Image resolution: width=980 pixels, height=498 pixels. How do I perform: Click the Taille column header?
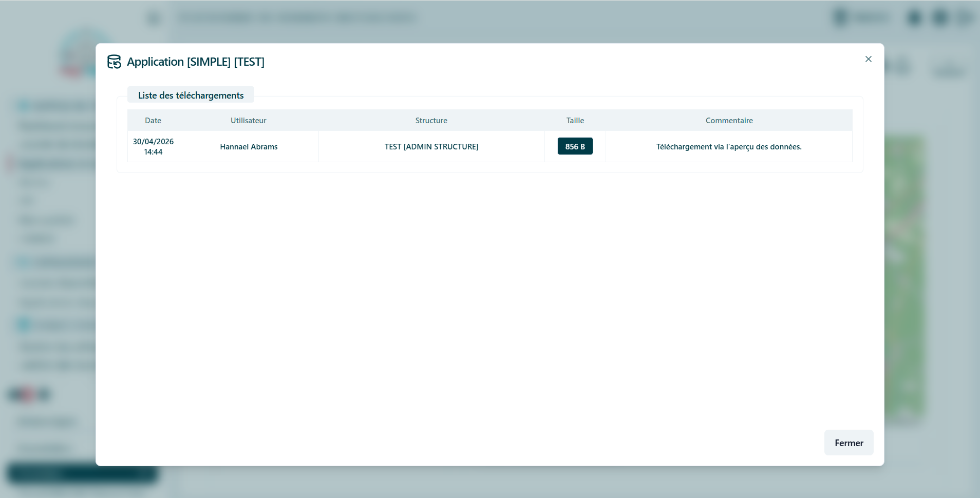(x=575, y=120)
